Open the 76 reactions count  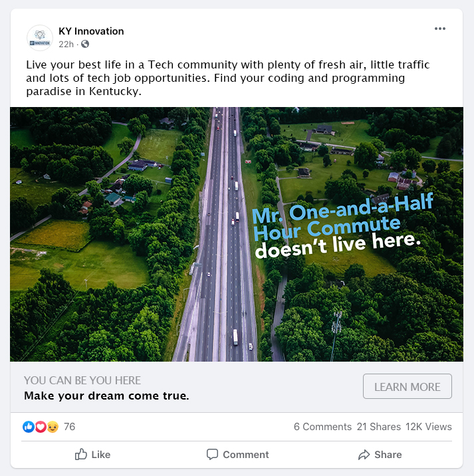click(69, 427)
